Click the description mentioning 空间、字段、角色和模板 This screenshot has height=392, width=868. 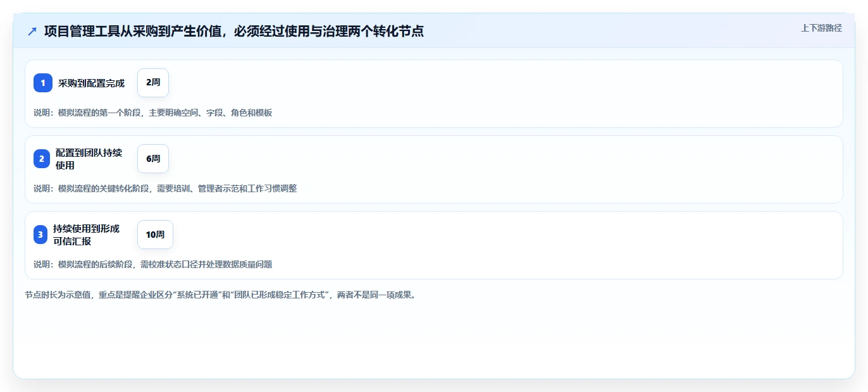point(153,113)
